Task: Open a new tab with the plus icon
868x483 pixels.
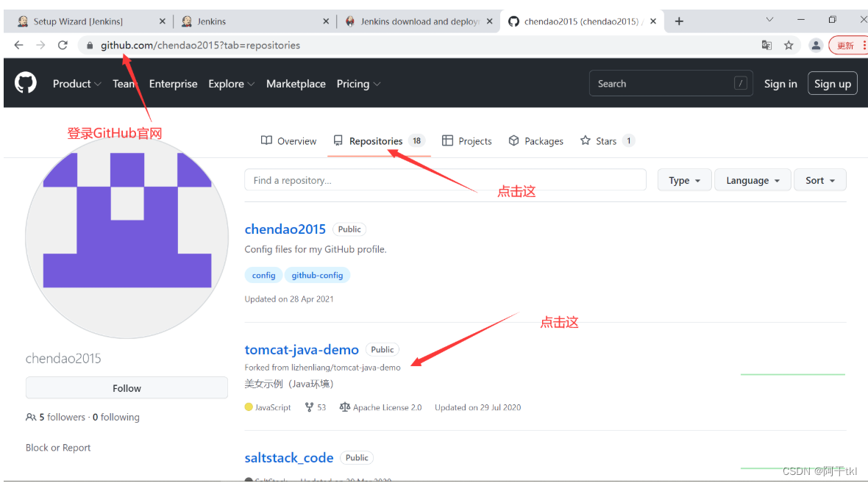Action: pos(679,21)
